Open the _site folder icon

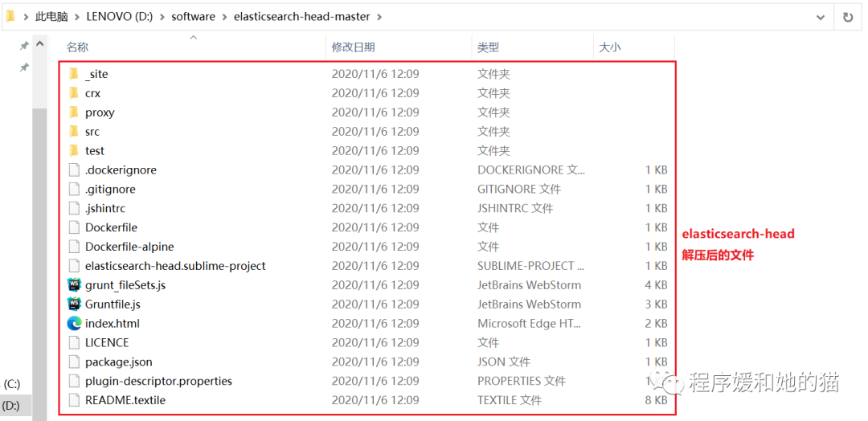pos(74,74)
